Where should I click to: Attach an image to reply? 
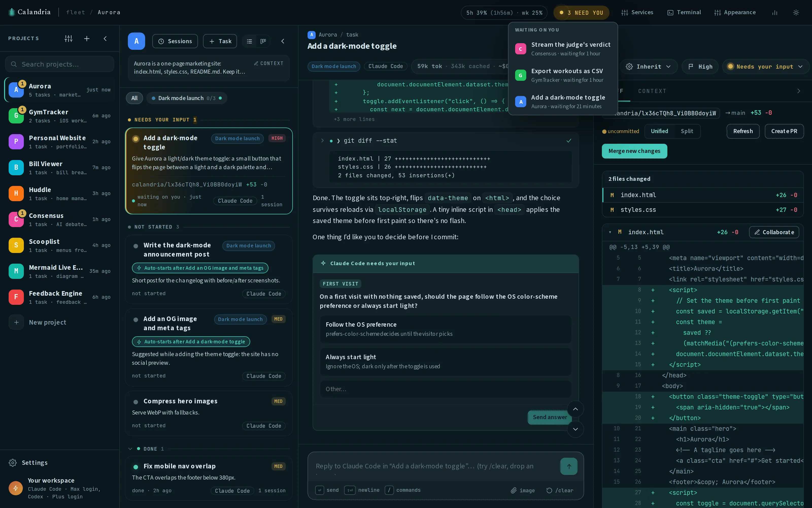(x=523, y=490)
